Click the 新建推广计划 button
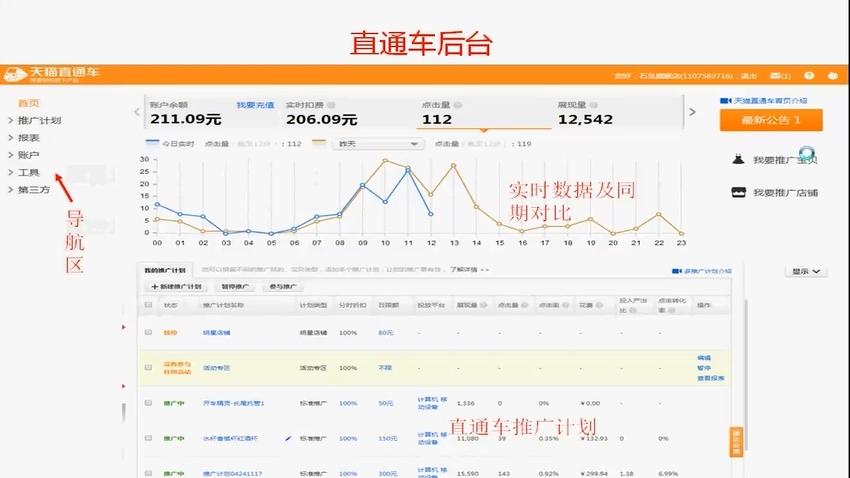Screen dimensions: 850x478 [x=176, y=287]
